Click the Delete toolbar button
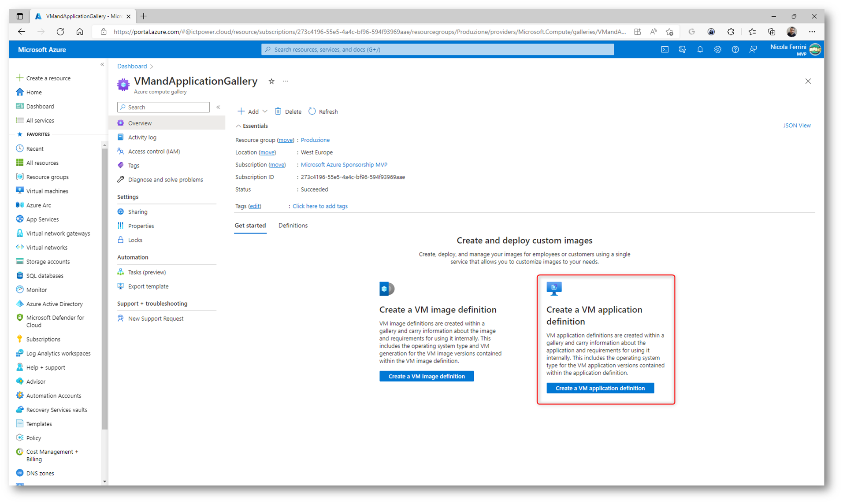The width and height of the screenshot is (843, 504). [288, 111]
